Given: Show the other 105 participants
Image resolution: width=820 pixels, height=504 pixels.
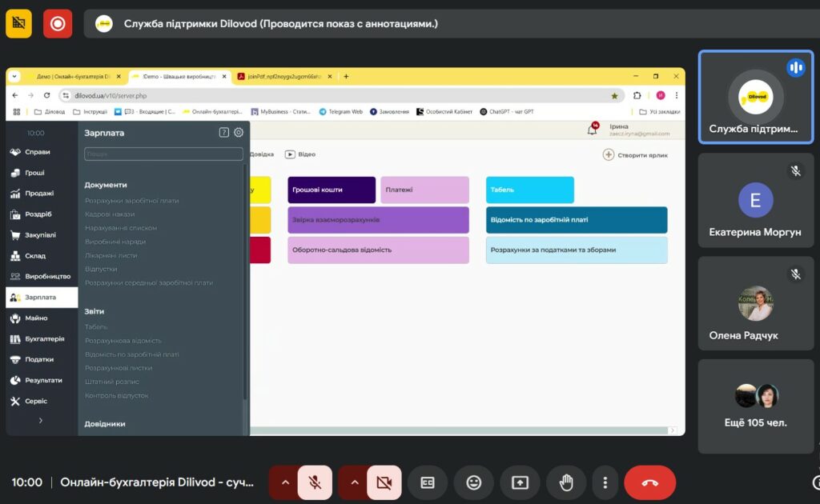Looking at the screenshot, I should pos(756,406).
